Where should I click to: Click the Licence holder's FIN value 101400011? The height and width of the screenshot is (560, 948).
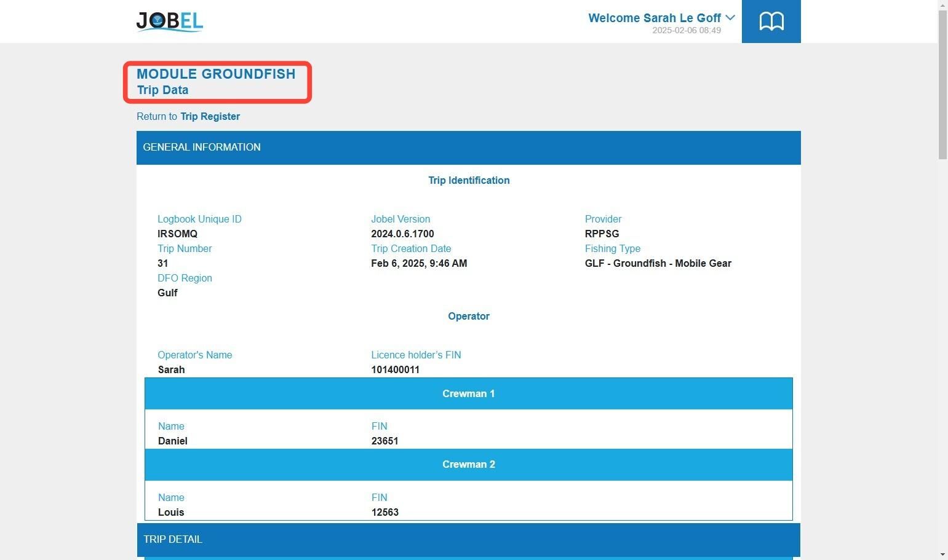pos(396,370)
